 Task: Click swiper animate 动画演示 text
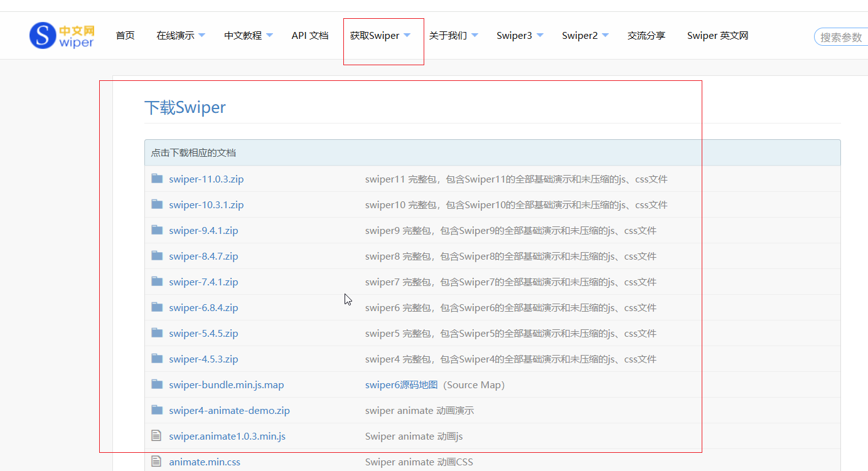[x=419, y=411]
